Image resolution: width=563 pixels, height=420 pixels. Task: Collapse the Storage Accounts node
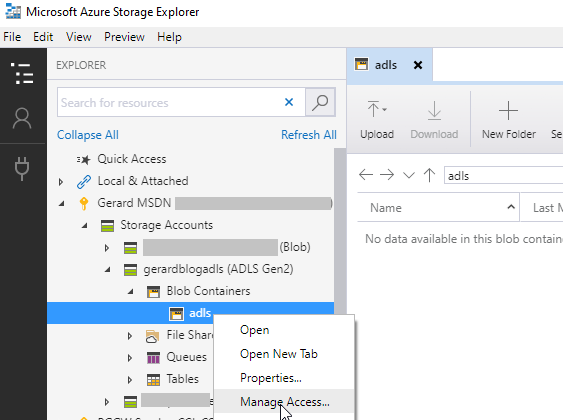(85, 225)
